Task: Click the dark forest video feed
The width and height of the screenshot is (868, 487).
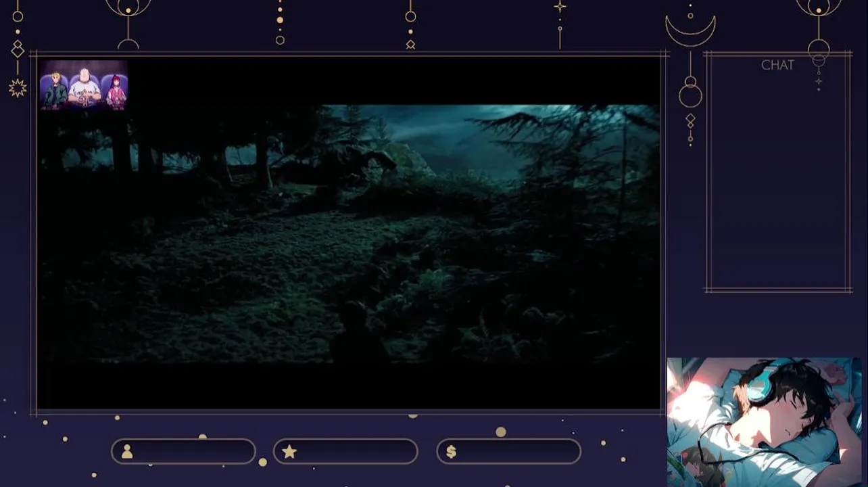Action: [349, 233]
